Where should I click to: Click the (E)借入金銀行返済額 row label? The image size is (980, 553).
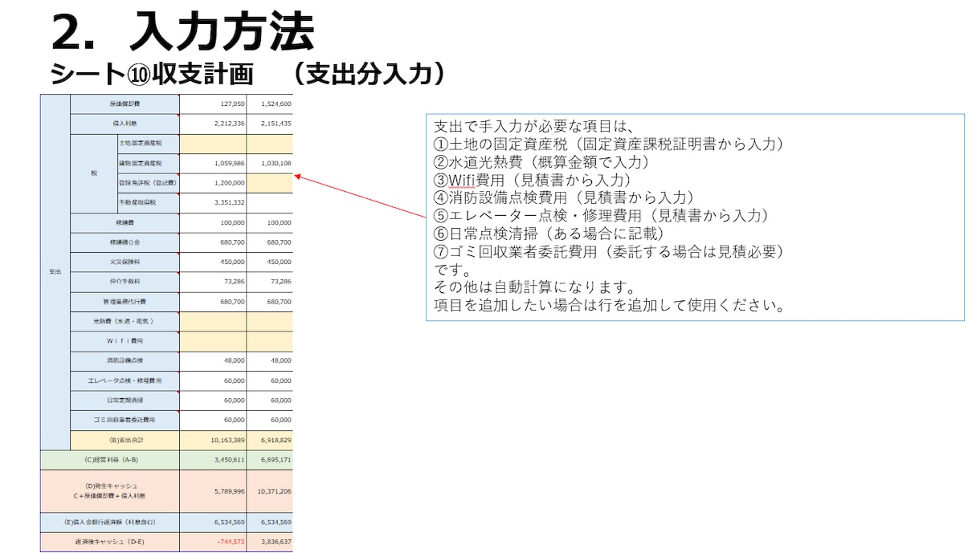tap(110, 522)
